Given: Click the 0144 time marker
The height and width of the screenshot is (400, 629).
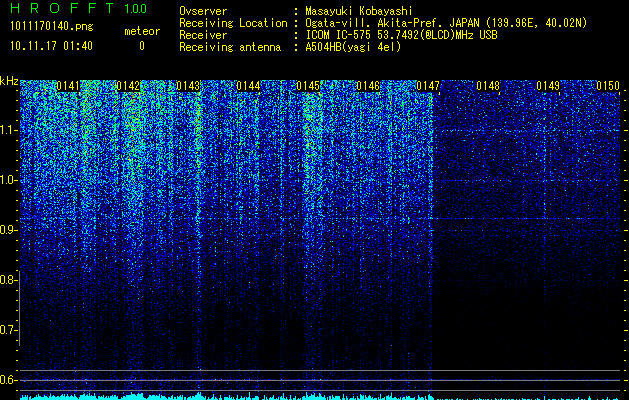Looking at the screenshot, I should pyautogui.click(x=248, y=86).
